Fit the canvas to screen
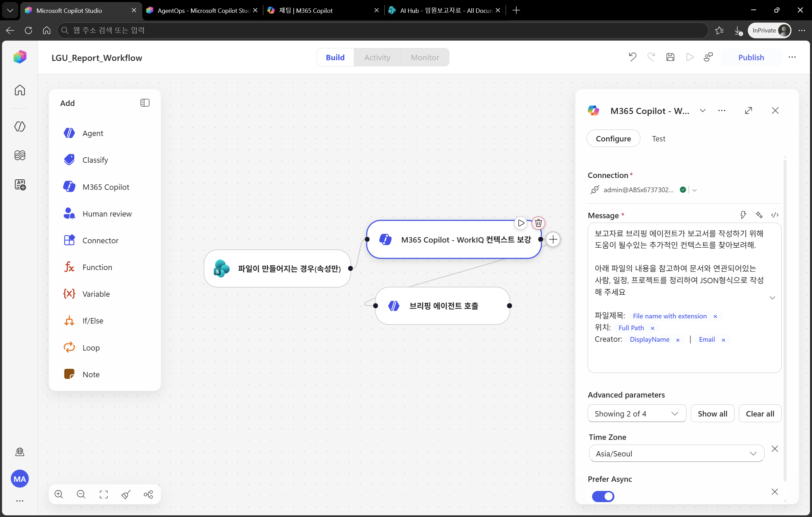Image resolution: width=812 pixels, height=517 pixels. click(x=104, y=494)
